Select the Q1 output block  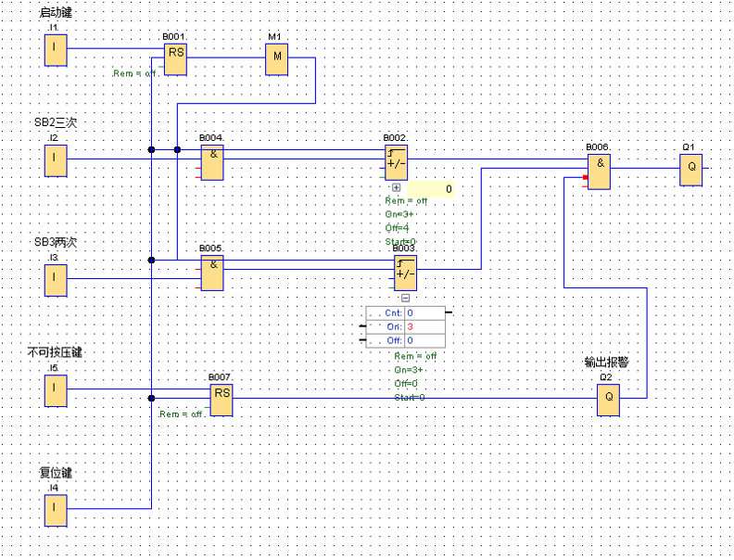coord(690,170)
